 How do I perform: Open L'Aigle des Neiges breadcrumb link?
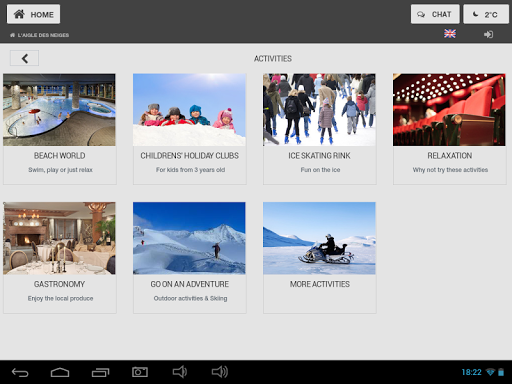pos(39,35)
